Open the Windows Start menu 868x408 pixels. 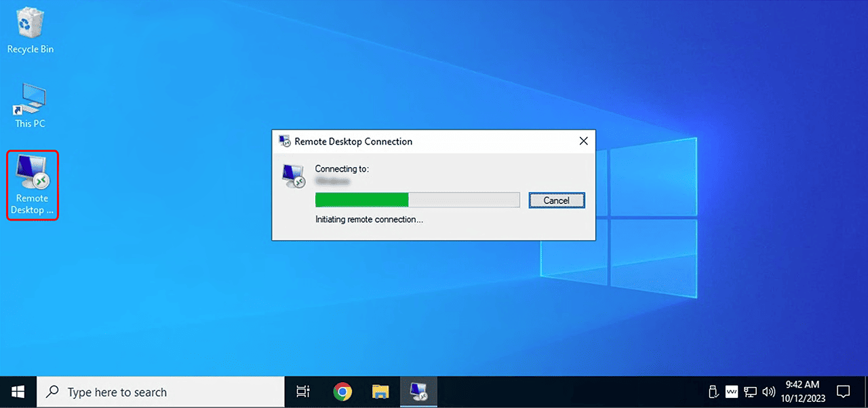[18, 392]
